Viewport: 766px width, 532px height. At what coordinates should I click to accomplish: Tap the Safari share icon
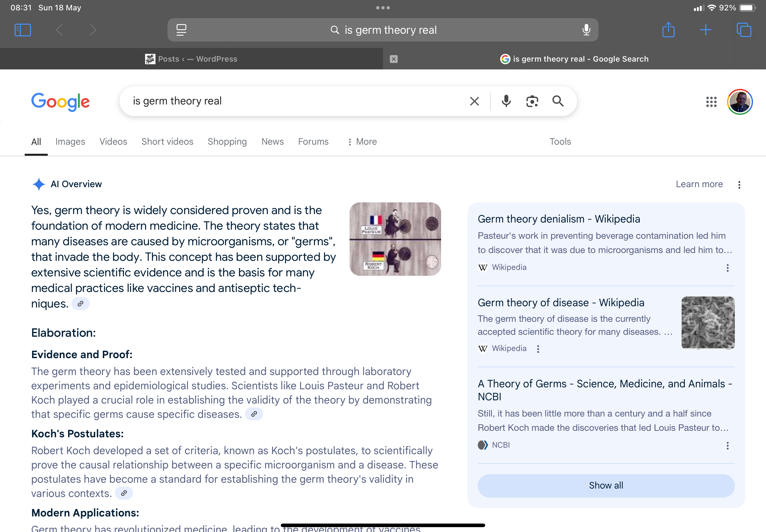click(668, 30)
